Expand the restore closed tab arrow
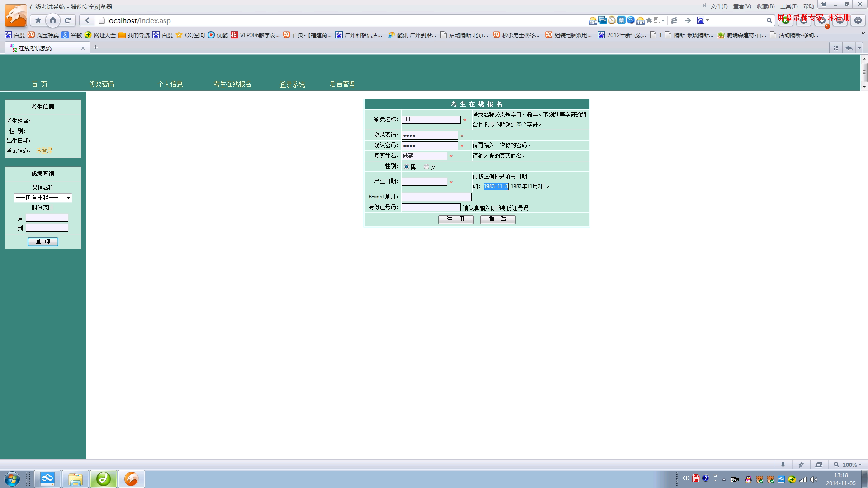The image size is (868, 488). tap(859, 48)
